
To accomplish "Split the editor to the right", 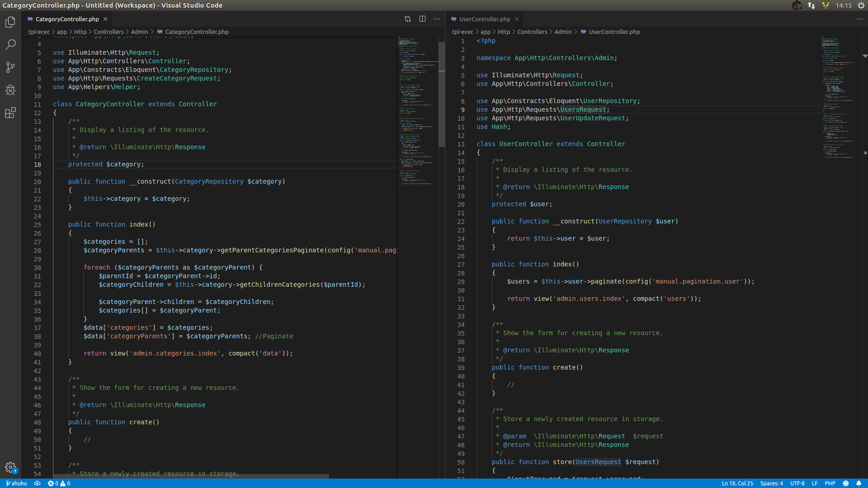I will coord(422,19).
